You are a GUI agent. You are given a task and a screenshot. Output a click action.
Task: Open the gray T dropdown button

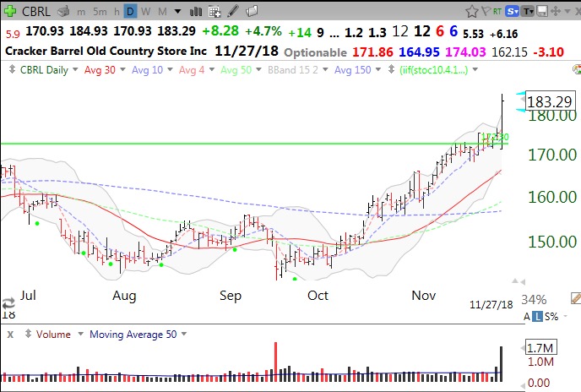tap(528, 12)
